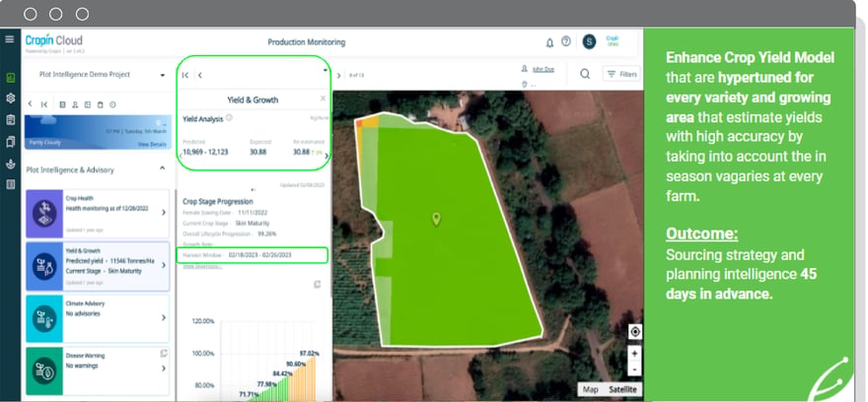This screenshot has width=868, height=402.
Task: Open the bottom sidebar grid icon
Action: [x=10, y=184]
